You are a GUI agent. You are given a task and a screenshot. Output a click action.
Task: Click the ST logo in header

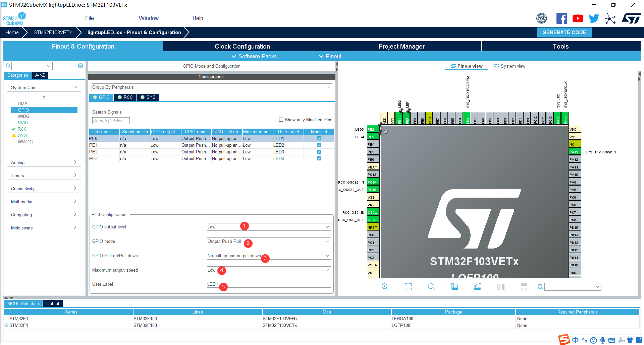(x=631, y=18)
